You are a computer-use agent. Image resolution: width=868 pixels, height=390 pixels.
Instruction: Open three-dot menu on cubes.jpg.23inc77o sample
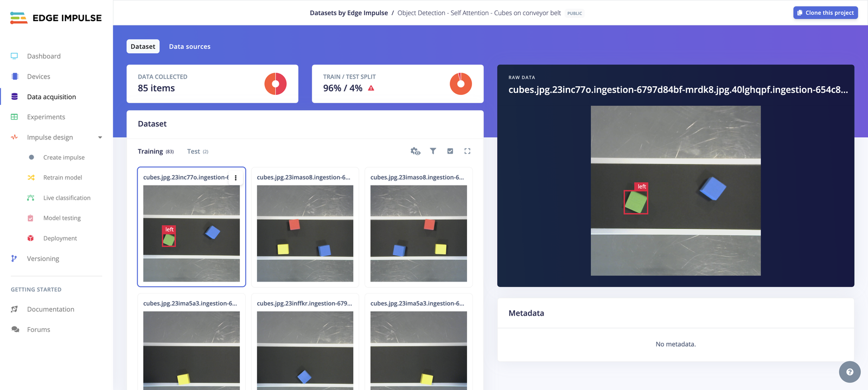point(235,178)
